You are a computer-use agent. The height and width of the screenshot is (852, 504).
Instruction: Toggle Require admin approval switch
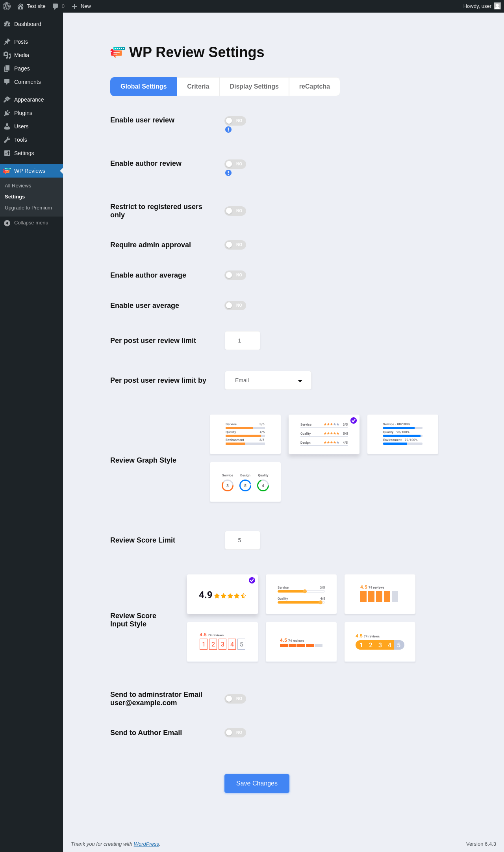235,244
